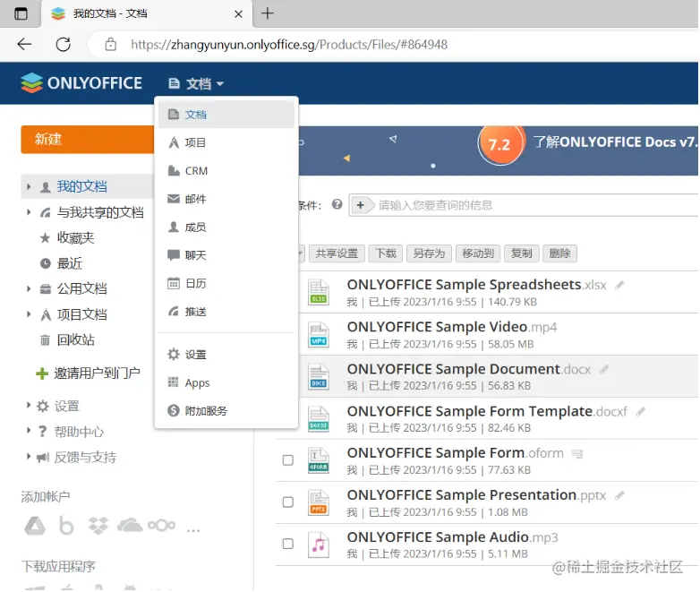Click fill-form icon beside Sample Form.oform

[577, 454]
